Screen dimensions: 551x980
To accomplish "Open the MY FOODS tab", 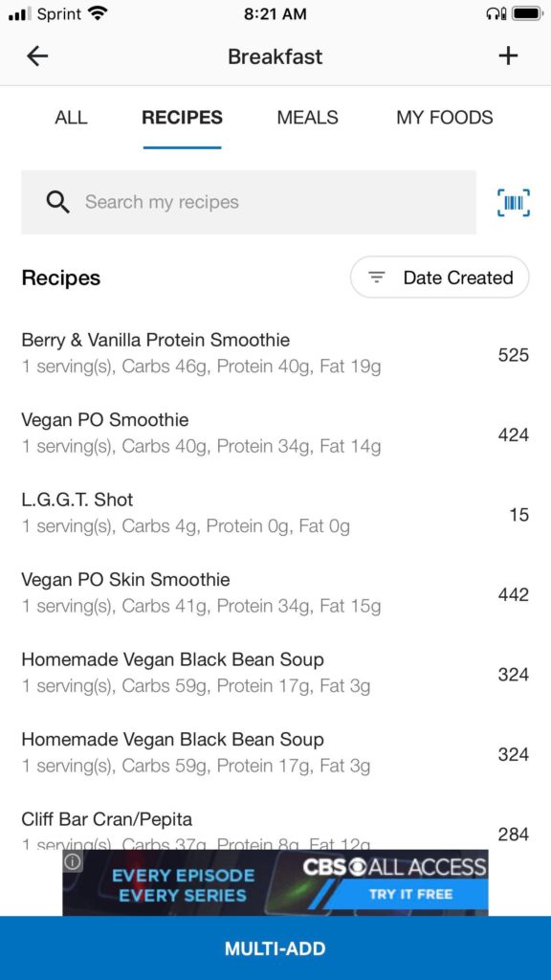I will pyautogui.click(x=445, y=117).
